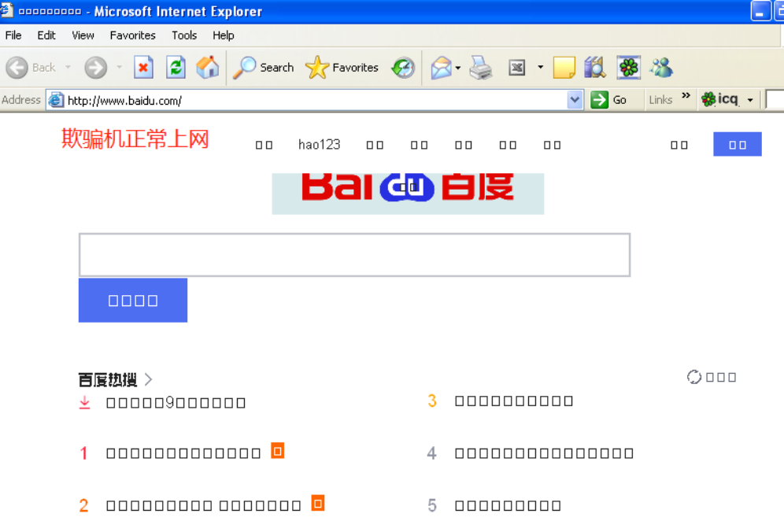
Task: Click the Forward arrow button
Action: tap(95, 68)
